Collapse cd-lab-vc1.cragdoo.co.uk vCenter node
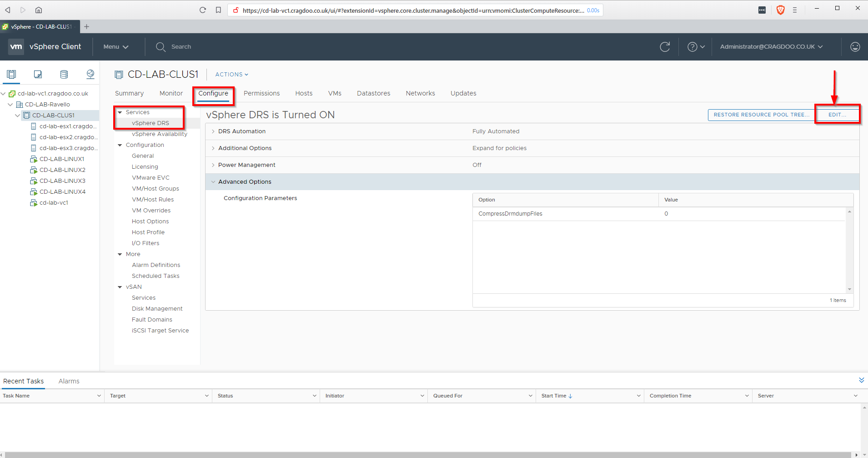 [x=4, y=94]
